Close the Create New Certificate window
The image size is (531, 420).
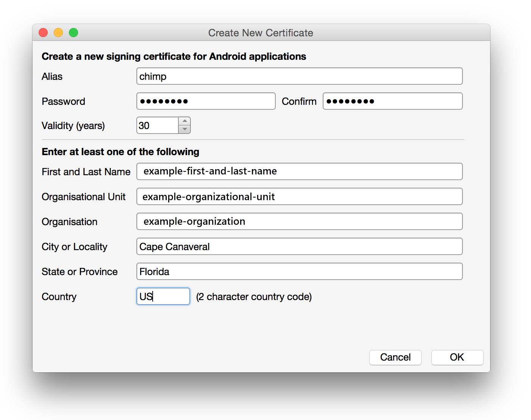pos(43,33)
